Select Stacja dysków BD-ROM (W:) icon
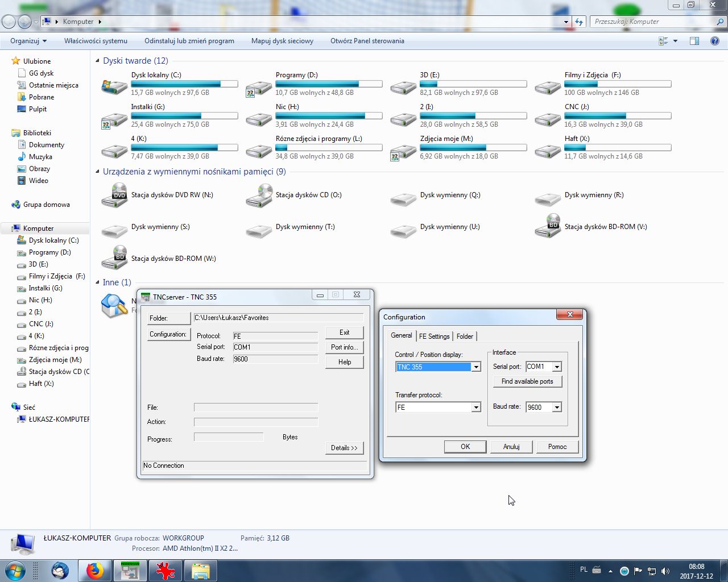 pos(114,258)
